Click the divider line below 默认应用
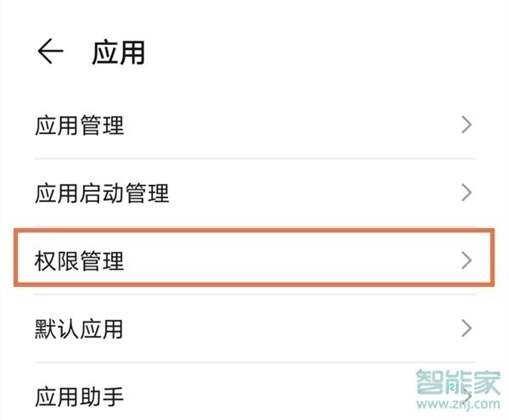Viewport: 509px width, 420px height. tap(255, 361)
